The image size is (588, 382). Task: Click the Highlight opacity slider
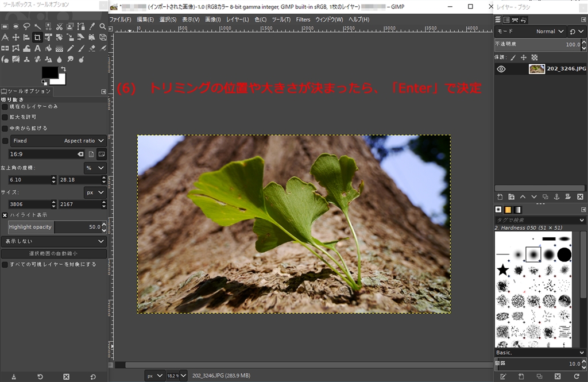(54, 227)
